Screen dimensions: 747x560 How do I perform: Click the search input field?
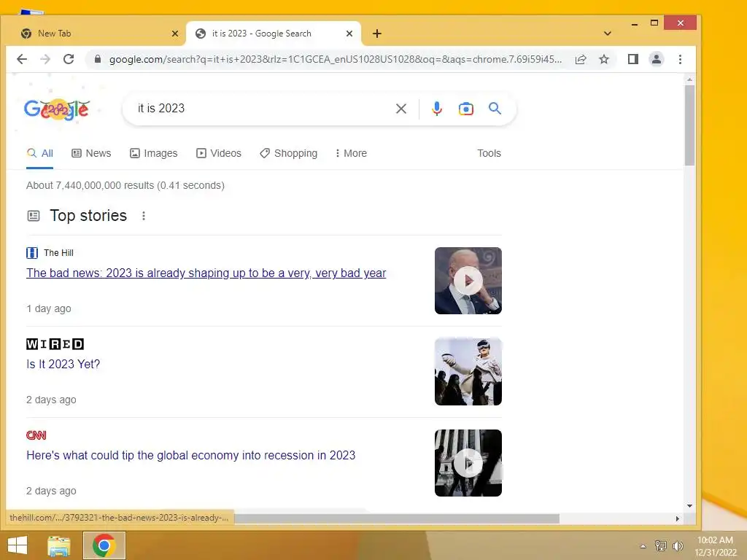(x=262, y=109)
